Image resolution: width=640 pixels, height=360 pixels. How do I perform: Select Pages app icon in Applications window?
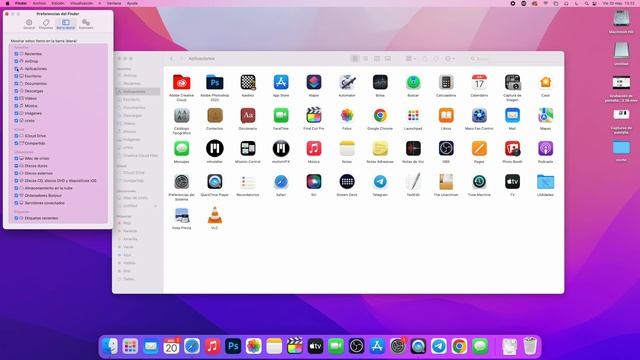click(x=479, y=149)
